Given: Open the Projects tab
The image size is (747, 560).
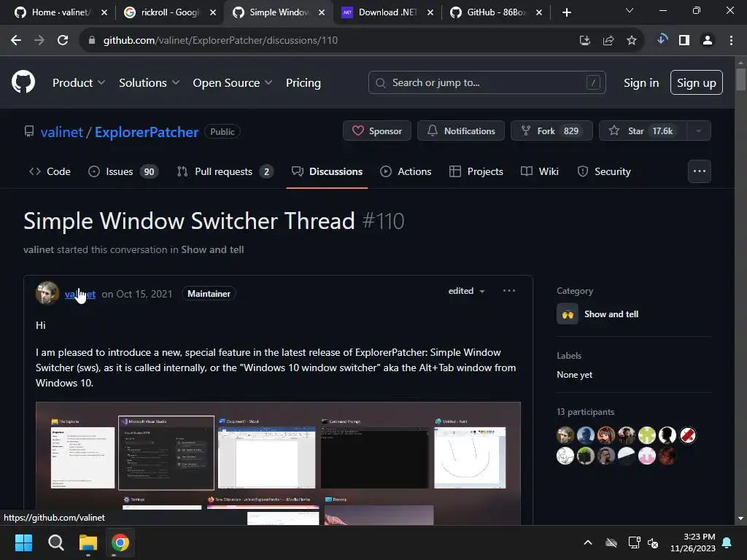Looking at the screenshot, I should (476, 171).
